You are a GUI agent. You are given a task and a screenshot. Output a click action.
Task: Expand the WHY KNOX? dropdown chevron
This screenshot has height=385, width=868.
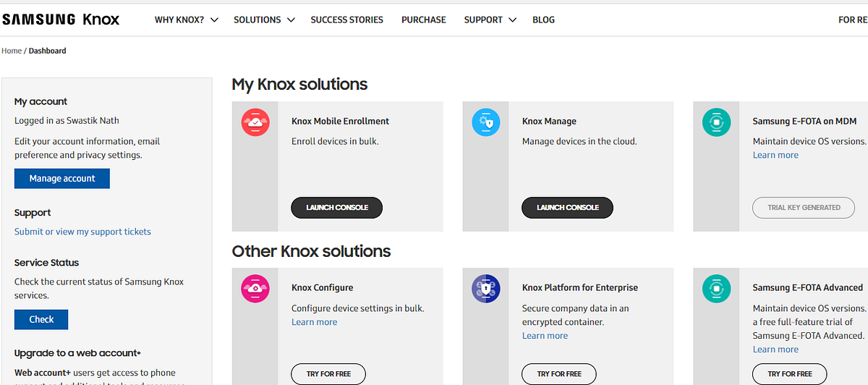(x=214, y=20)
